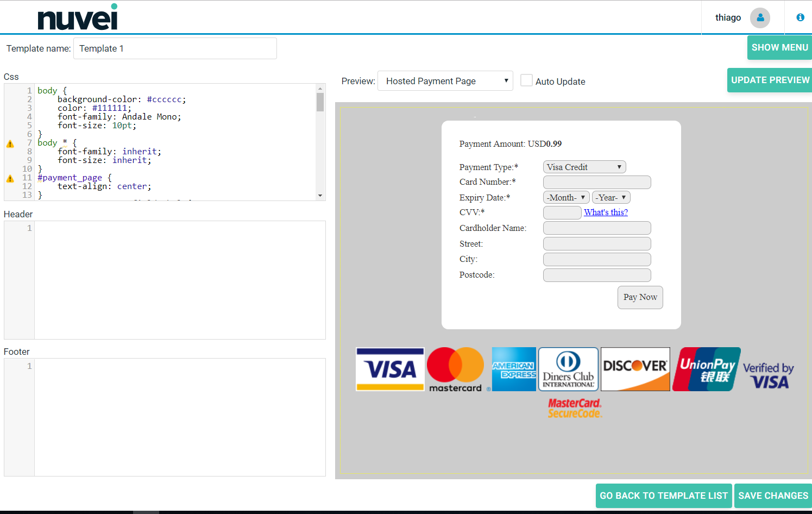Click inside the Footer code editor
Image resolution: width=812 pixels, height=514 pixels.
click(180, 417)
